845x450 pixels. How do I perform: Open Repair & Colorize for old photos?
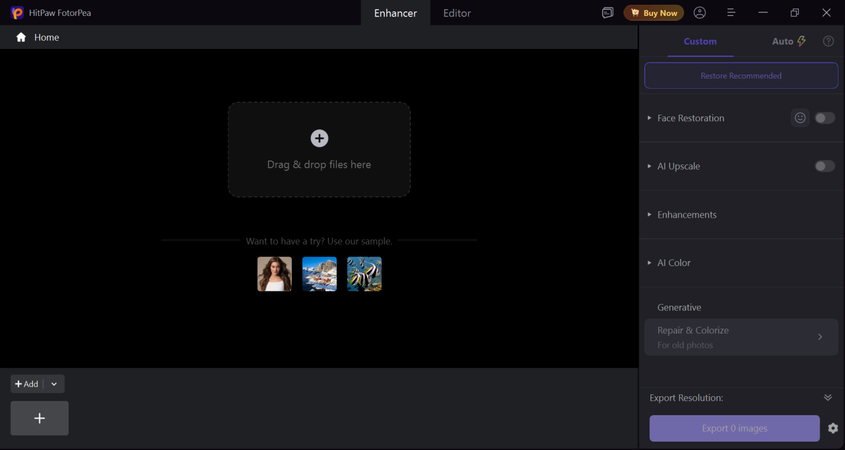741,337
